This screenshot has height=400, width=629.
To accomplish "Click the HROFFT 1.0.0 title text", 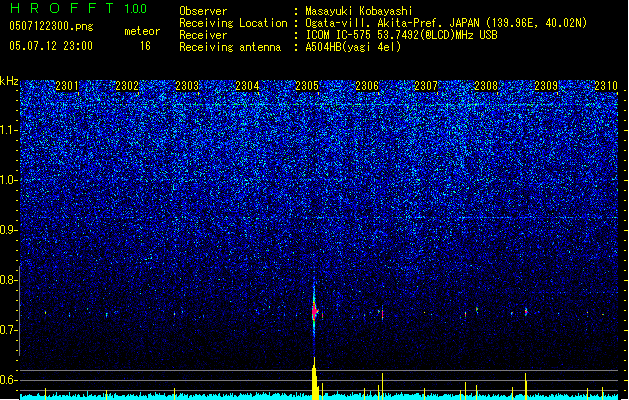I will click(x=78, y=8).
